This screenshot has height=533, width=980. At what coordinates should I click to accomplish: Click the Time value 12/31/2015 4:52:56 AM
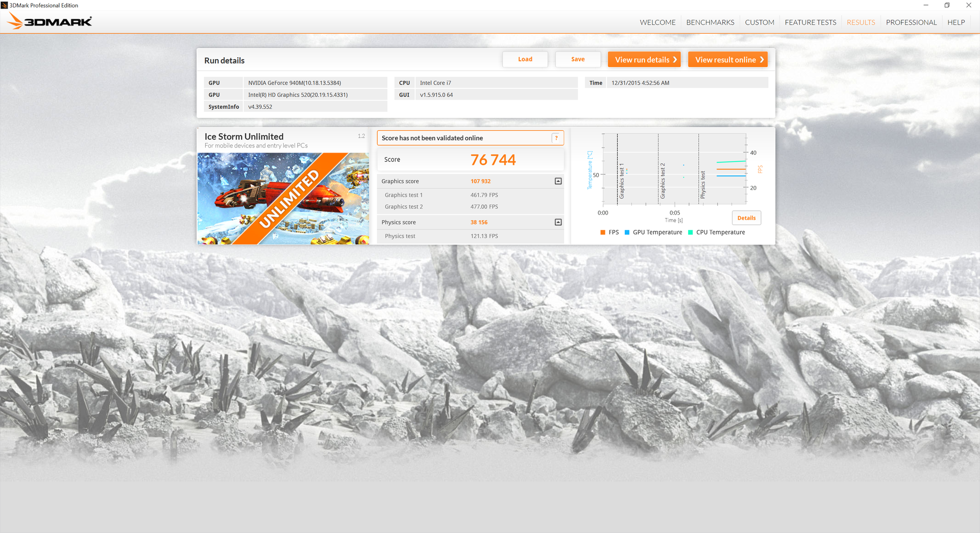click(x=688, y=83)
